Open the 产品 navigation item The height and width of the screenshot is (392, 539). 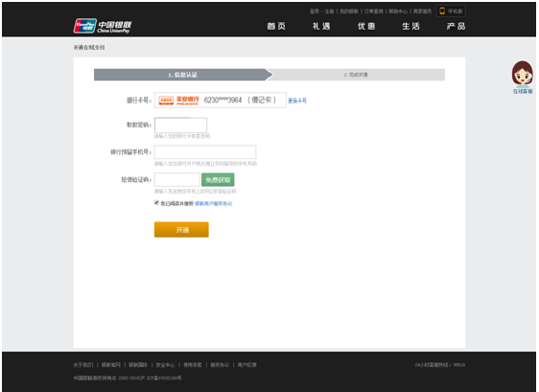457,26
